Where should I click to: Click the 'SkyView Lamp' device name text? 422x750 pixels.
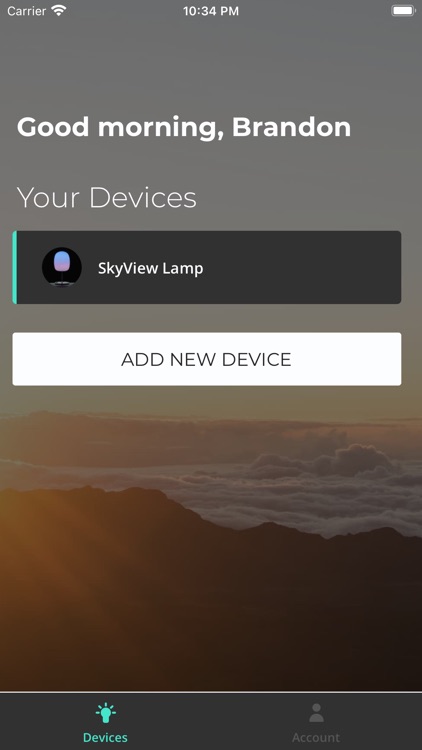[151, 268]
